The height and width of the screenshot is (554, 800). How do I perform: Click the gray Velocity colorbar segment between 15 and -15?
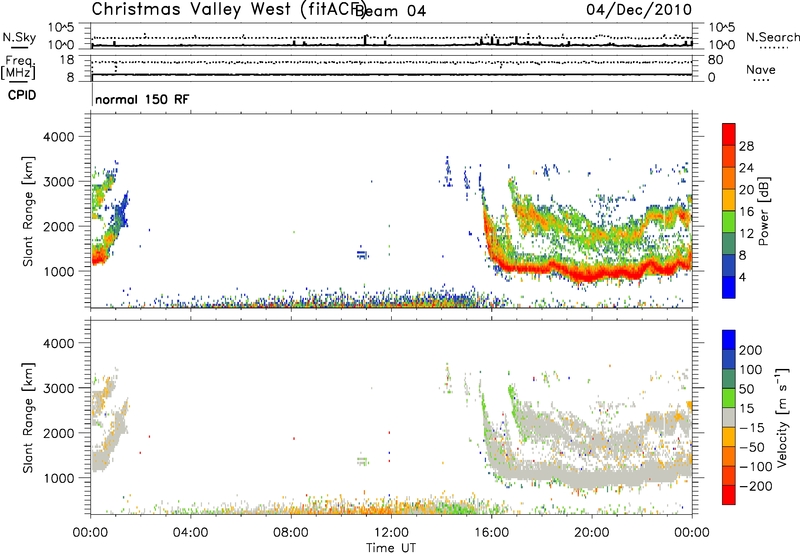729,418
